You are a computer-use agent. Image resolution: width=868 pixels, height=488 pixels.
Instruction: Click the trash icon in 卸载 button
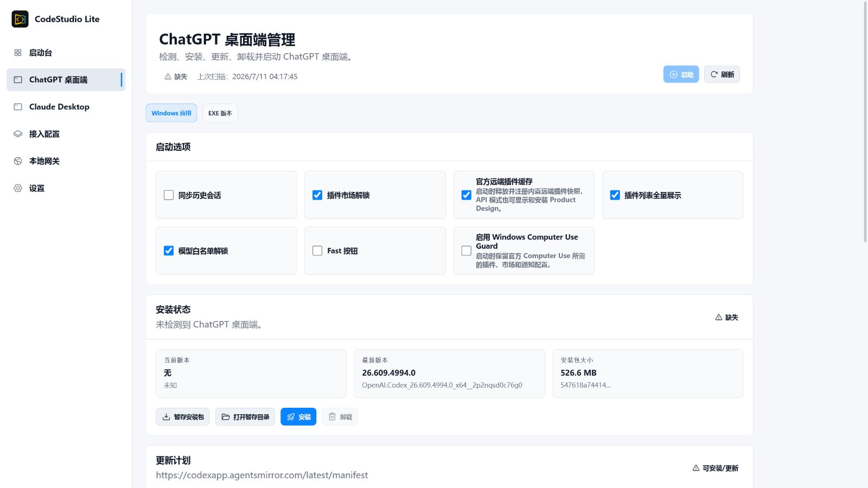[x=332, y=417]
